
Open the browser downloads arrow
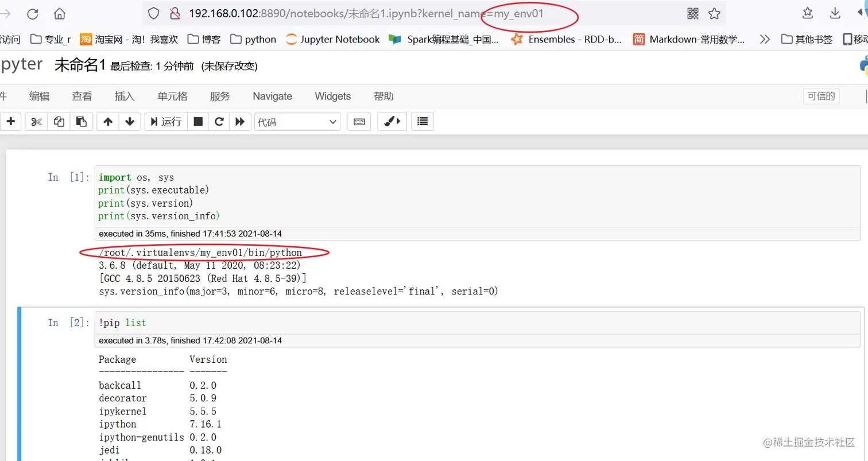(x=835, y=13)
